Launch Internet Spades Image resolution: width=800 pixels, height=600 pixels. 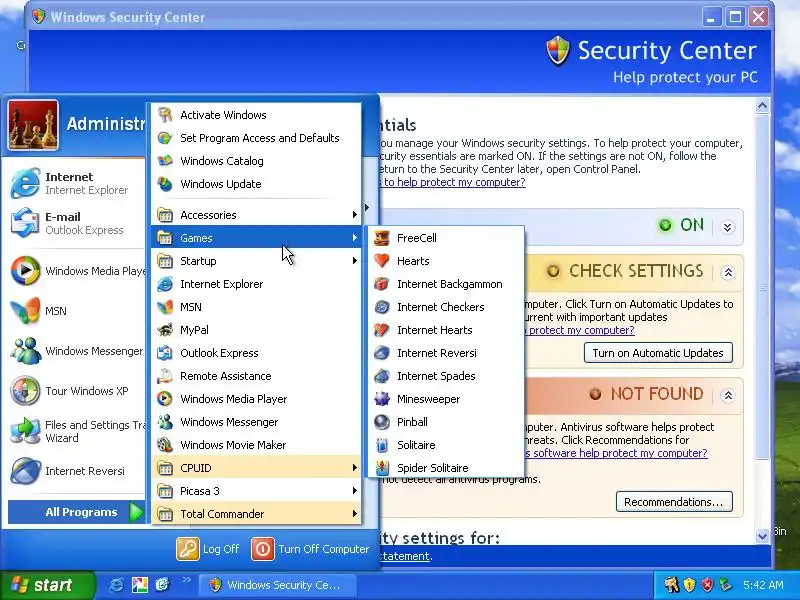pos(445,376)
